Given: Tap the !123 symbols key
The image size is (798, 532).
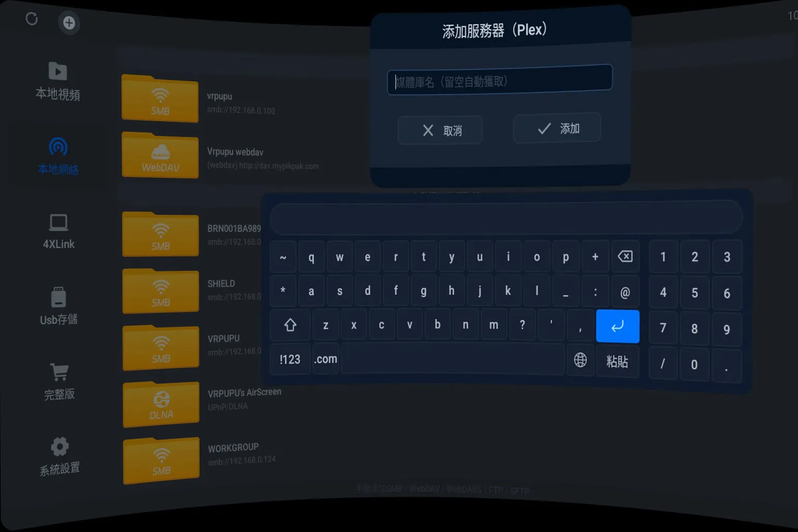Looking at the screenshot, I should [290, 359].
